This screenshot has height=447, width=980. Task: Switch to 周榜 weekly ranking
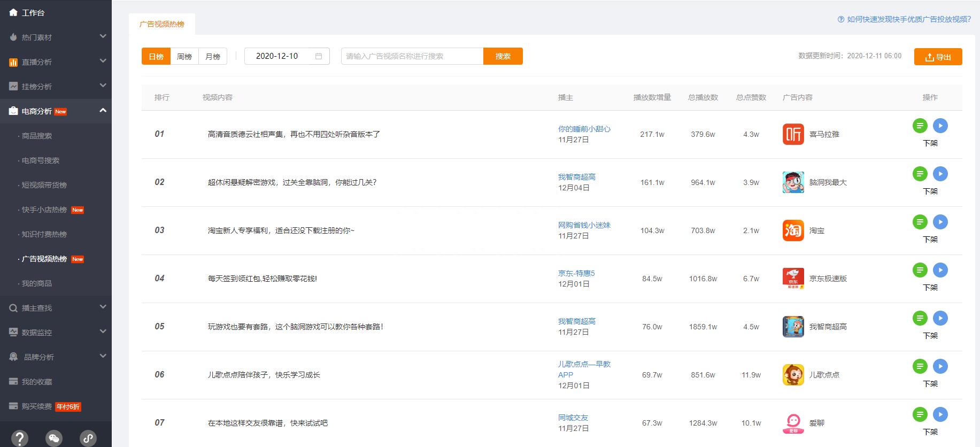[184, 56]
